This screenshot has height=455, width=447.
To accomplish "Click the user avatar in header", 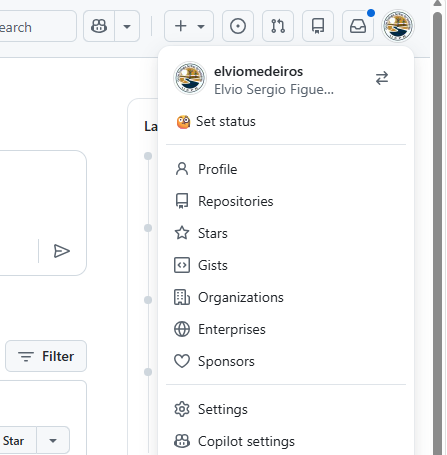I will (x=398, y=26).
